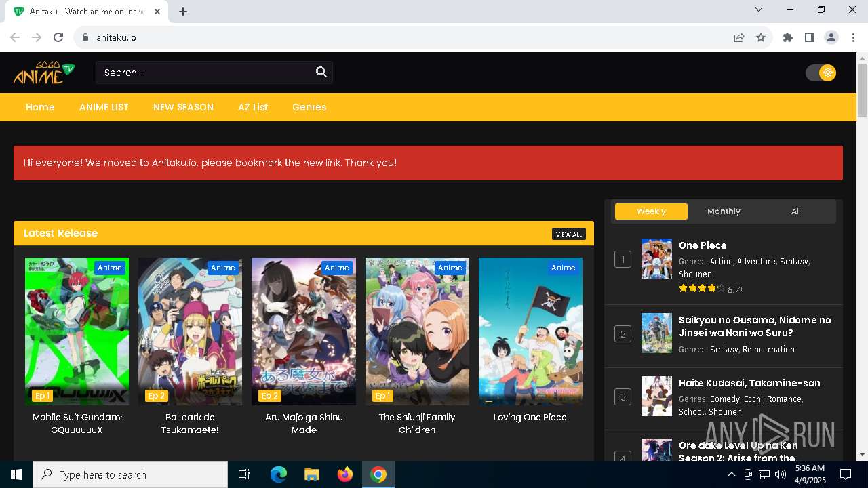This screenshot has height=488, width=868.
Task: Open File Explorer from taskbar
Action: pyautogui.click(x=312, y=474)
